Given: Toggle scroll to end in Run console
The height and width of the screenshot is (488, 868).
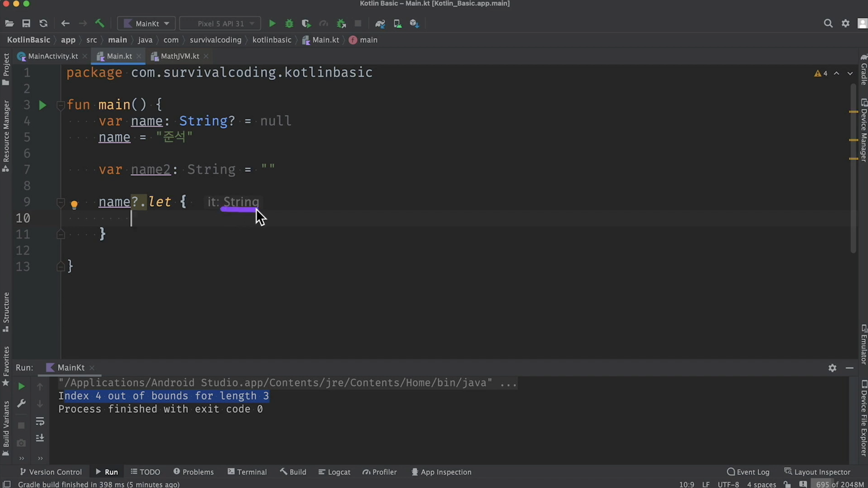Looking at the screenshot, I should [40, 438].
